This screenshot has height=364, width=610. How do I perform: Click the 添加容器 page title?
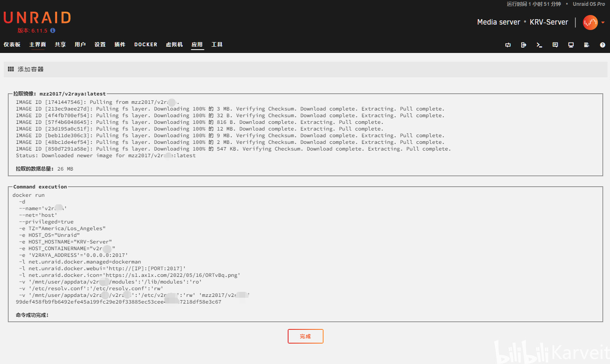point(30,69)
